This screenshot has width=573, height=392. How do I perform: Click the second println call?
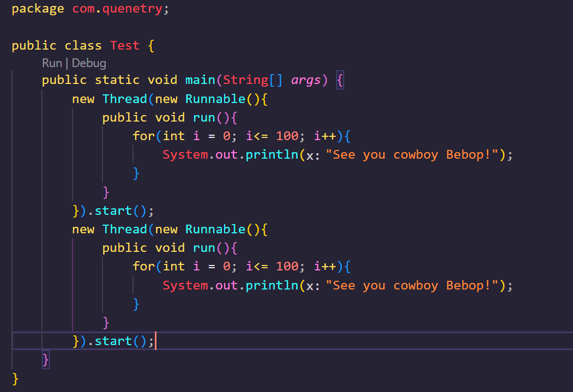pyautogui.click(x=272, y=285)
